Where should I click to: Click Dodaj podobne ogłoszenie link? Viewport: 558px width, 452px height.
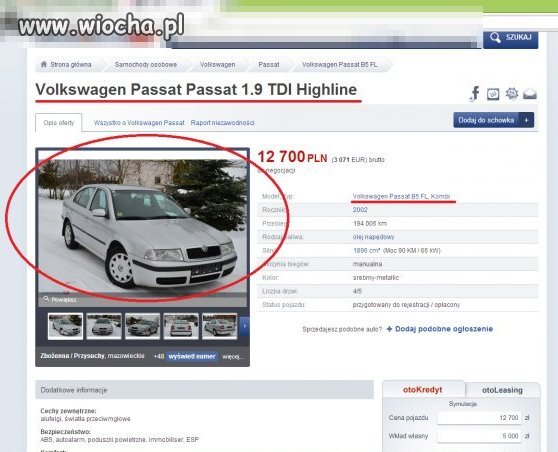[x=444, y=329]
